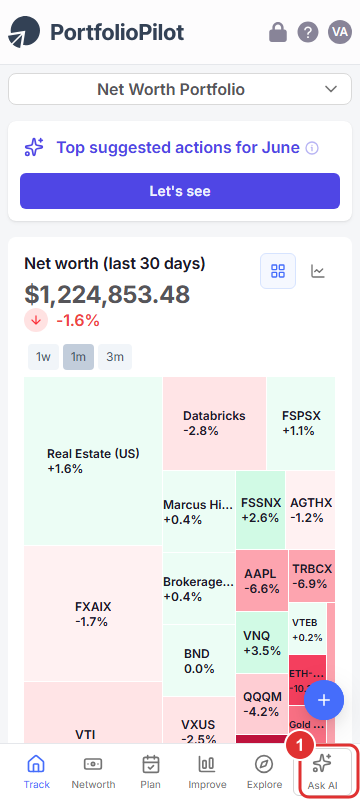Click the PortfolioPilot logo icon

click(24, 32)
